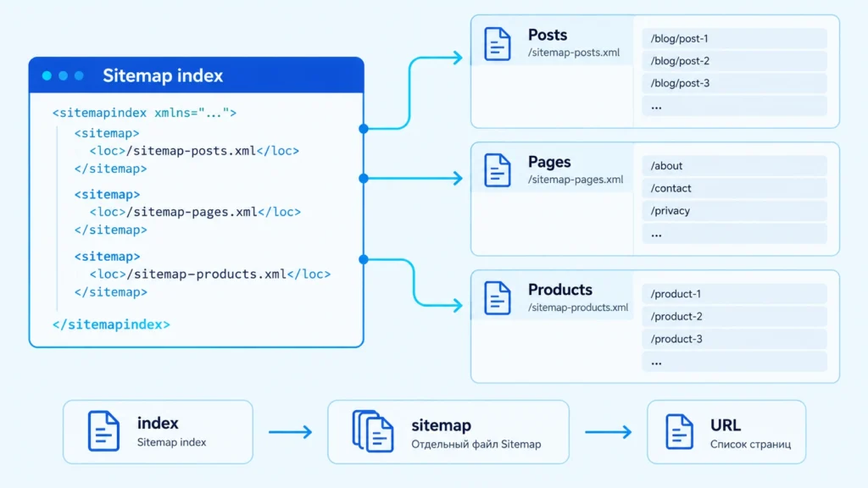
Task: Click the Pages document icon
Action: click(x=497, y=170)
